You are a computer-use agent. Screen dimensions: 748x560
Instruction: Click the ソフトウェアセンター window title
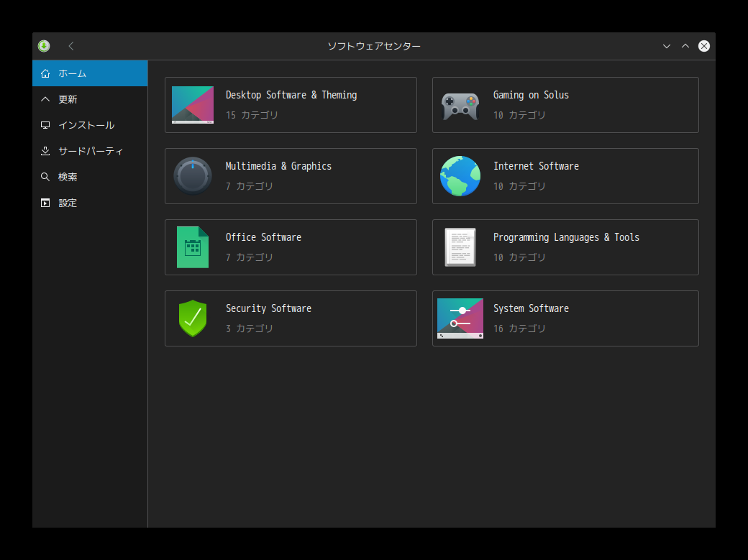tap(374, 46)
